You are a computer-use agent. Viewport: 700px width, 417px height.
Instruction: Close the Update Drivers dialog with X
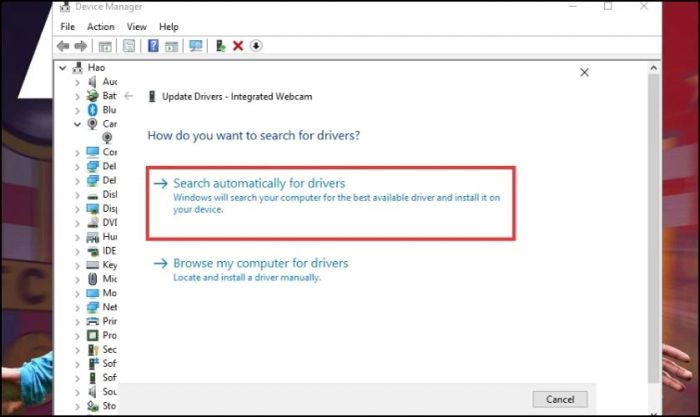pos(584,72)
